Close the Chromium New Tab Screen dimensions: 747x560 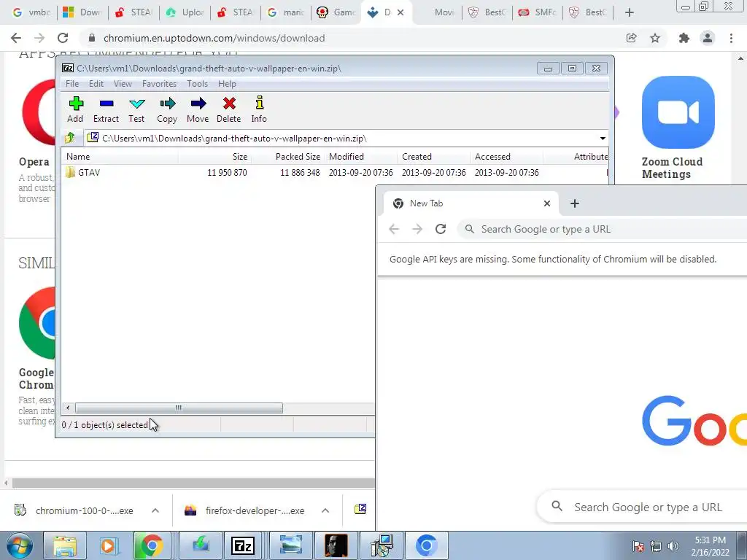pos(547,203)
